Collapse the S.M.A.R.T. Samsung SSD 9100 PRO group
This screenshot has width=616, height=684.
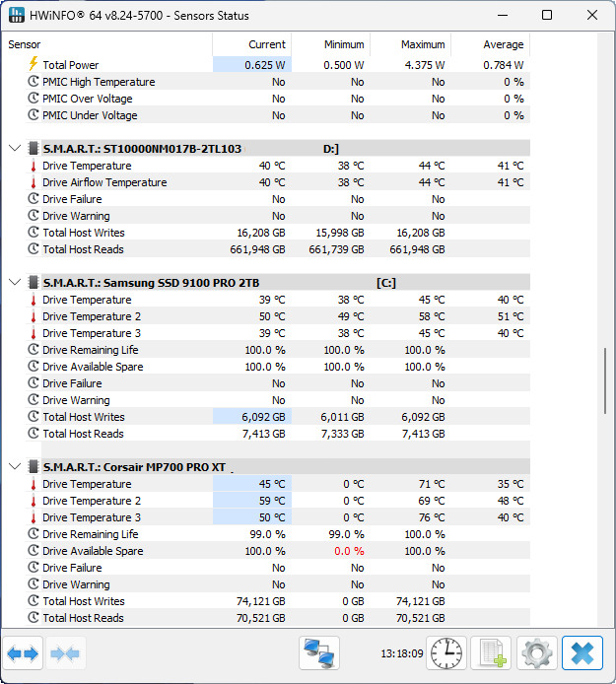click(x=15, y=282)
